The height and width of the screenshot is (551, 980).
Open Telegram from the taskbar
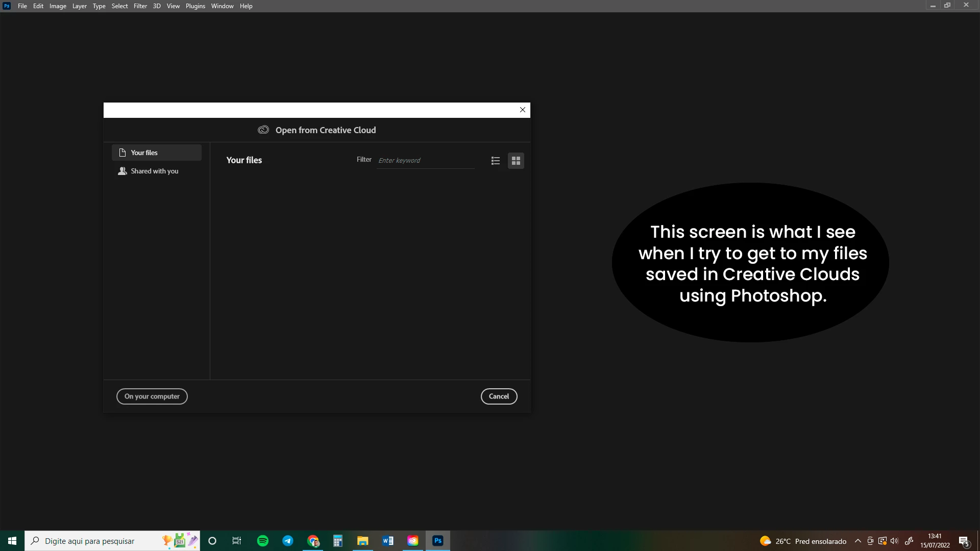[x=288, y=541]
